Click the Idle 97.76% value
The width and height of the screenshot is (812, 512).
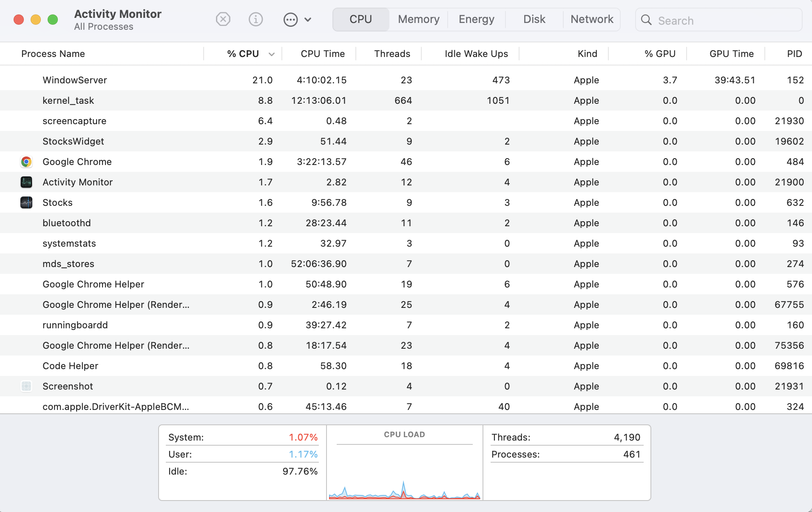pos(300,471)
